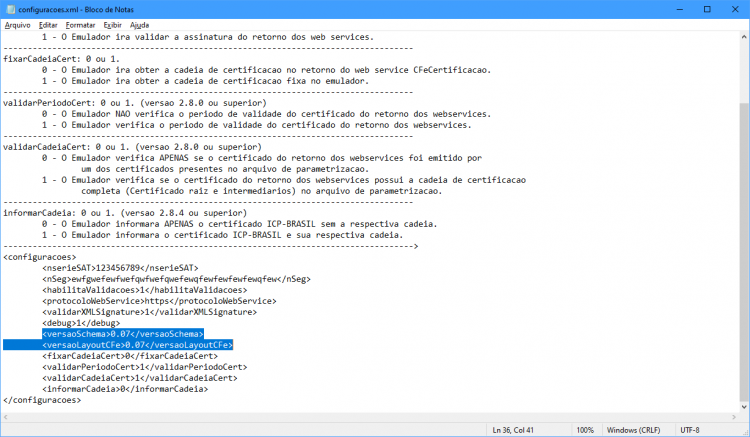750x437 pixels.
Task: Open the Formatar menu
Action: tap(80, 25)
